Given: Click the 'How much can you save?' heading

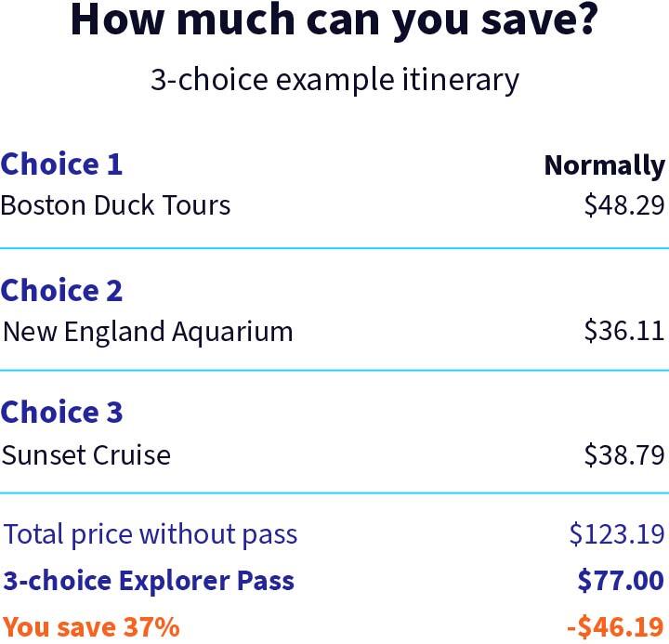Looking at the screenshot, I should click(334, 20).
